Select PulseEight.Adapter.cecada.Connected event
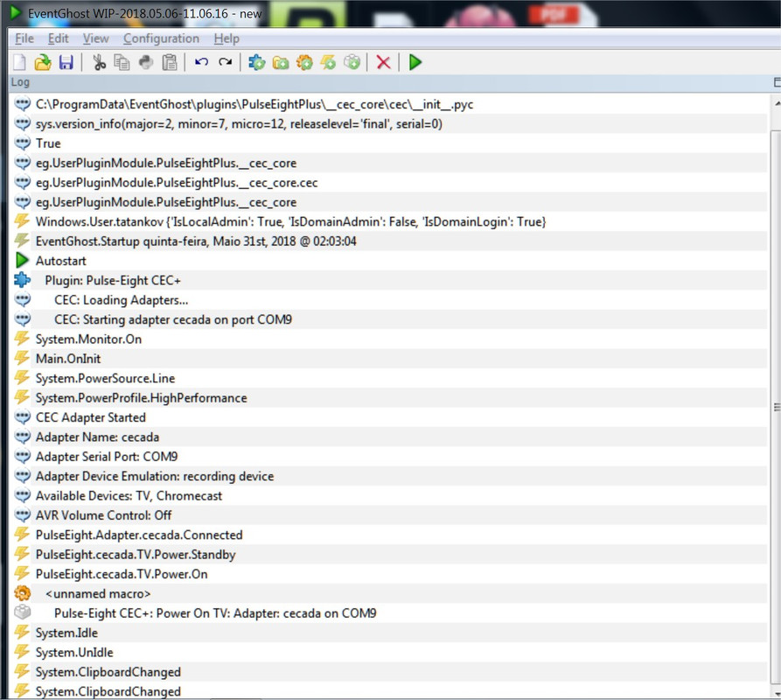 [x=390, y=535]
